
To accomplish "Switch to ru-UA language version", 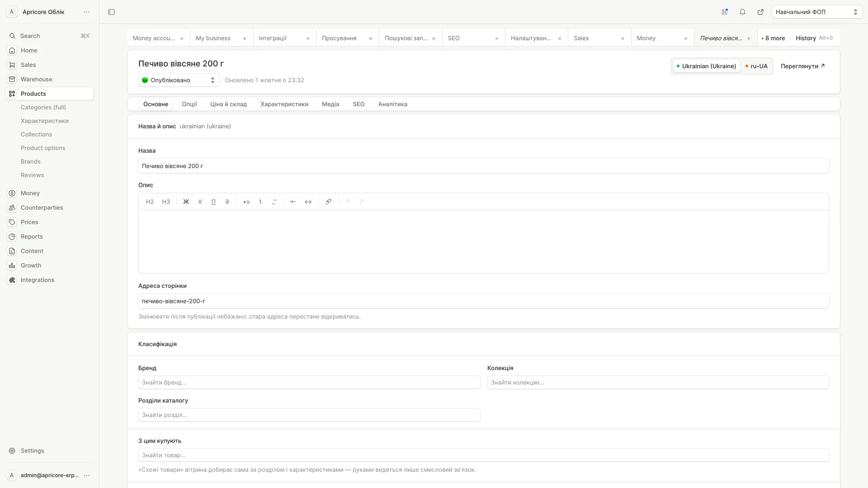I will pos(756,66).
